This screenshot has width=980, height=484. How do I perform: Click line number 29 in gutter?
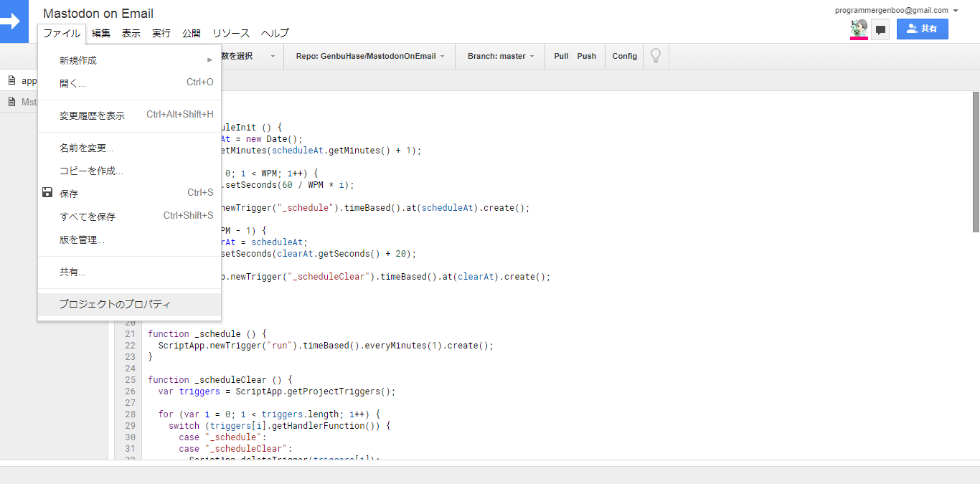[130, 426]
